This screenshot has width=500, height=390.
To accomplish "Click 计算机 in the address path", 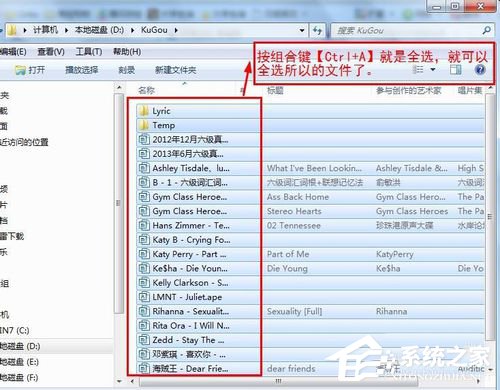I will tap(45, 30).
